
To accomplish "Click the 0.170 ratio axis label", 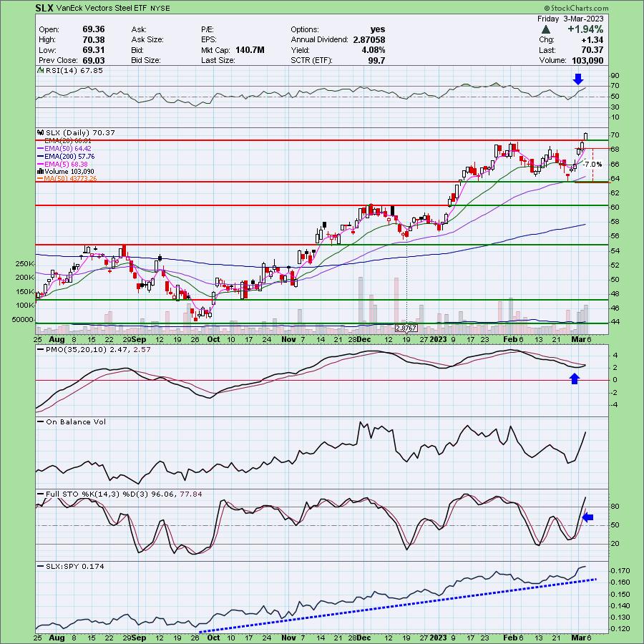I will click(620, 570).
